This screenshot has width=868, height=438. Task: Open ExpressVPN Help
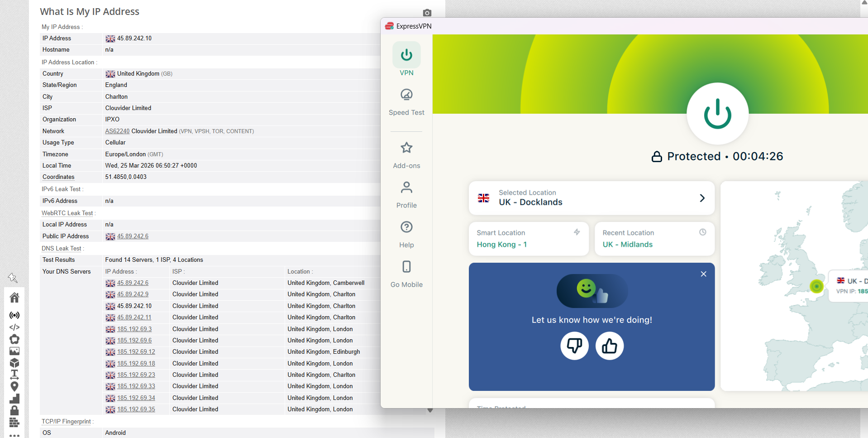coord(406,233)
